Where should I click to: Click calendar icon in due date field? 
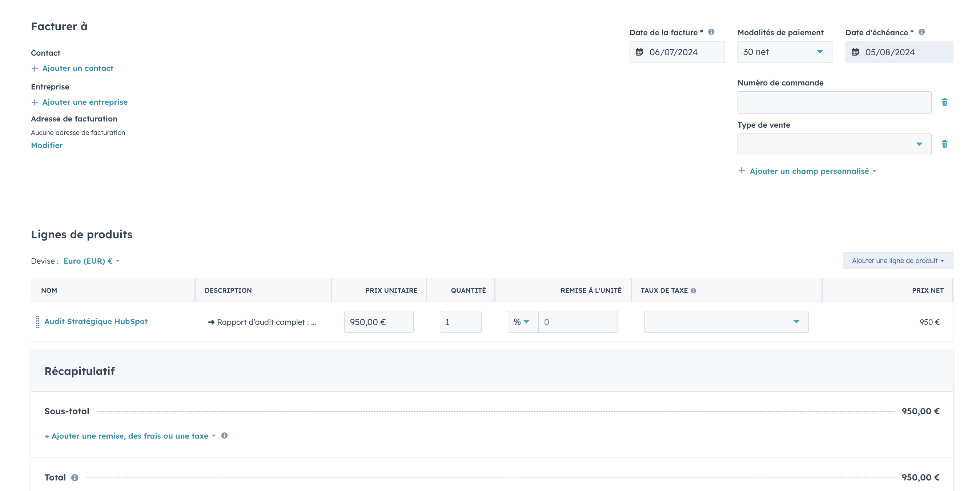coord(855,52)
